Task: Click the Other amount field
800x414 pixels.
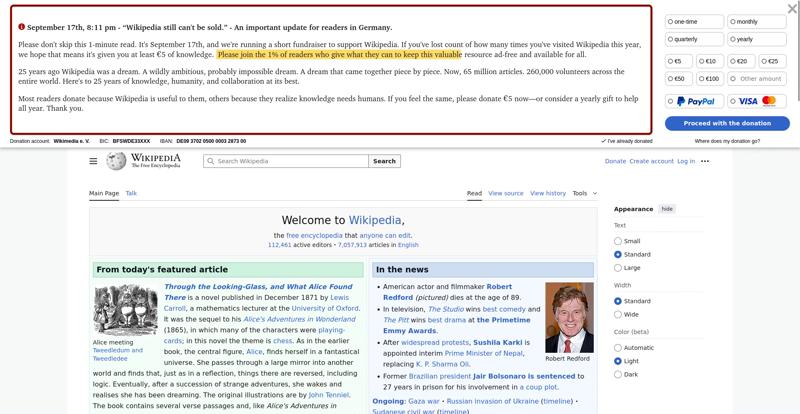Action: (x=757, y=79)
